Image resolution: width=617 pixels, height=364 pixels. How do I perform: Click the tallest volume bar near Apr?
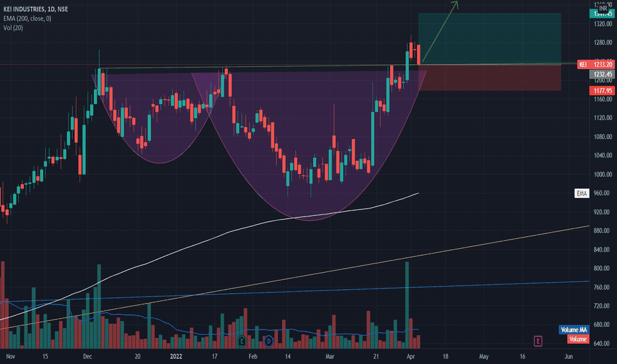tap(407, 305)
